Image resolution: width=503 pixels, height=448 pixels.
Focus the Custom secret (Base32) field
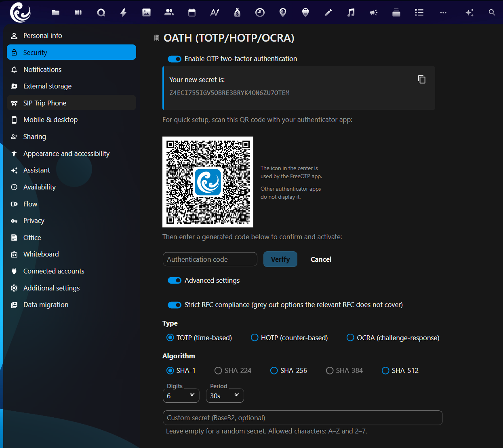(303, 418)
